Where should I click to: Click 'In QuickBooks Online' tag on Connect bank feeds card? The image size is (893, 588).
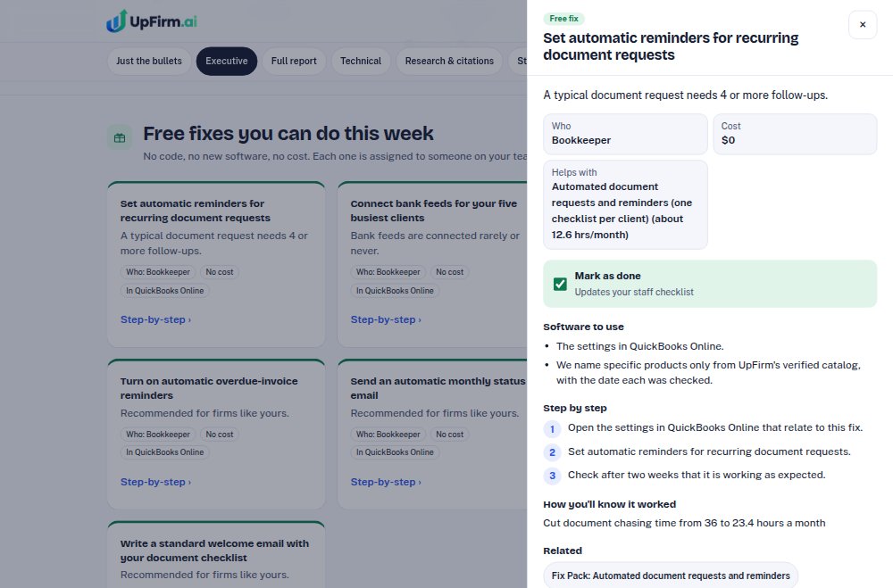point(395,290)
